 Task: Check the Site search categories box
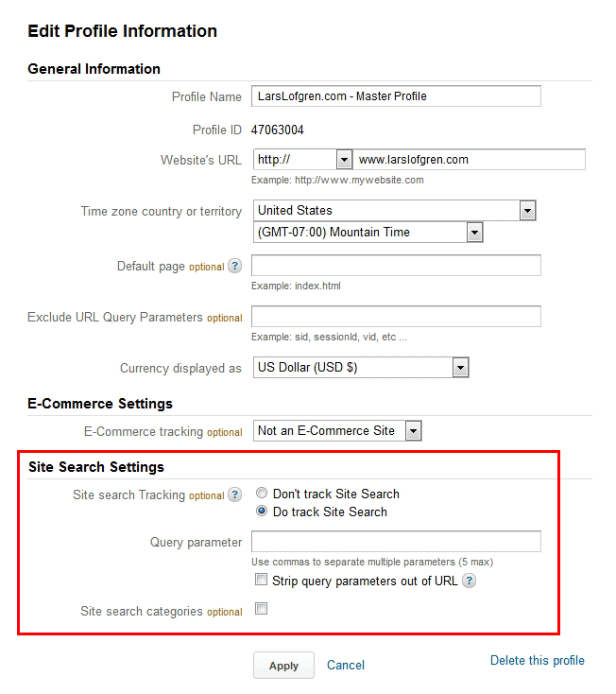(262, 609)
